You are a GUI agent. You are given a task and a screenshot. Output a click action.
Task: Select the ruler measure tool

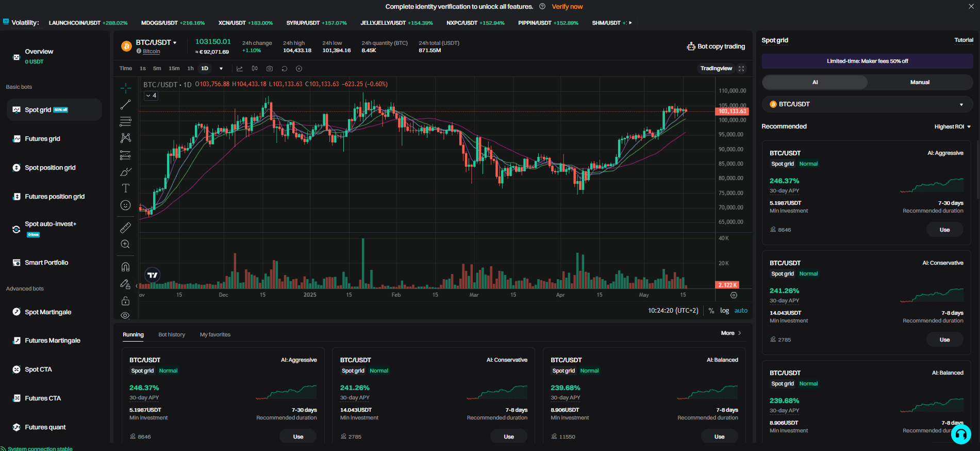125,228
